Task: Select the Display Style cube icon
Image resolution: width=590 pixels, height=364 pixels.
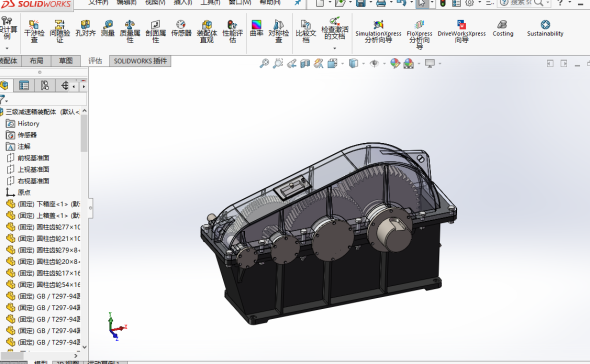Action: pos(353,63)
